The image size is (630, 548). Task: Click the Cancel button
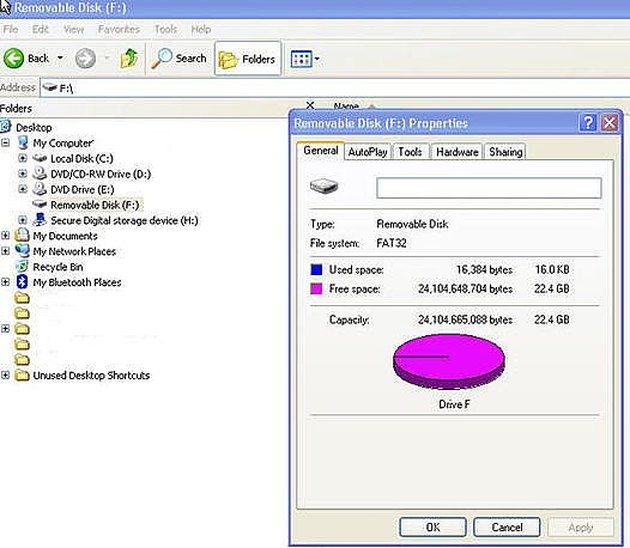(x=507, y=527)
